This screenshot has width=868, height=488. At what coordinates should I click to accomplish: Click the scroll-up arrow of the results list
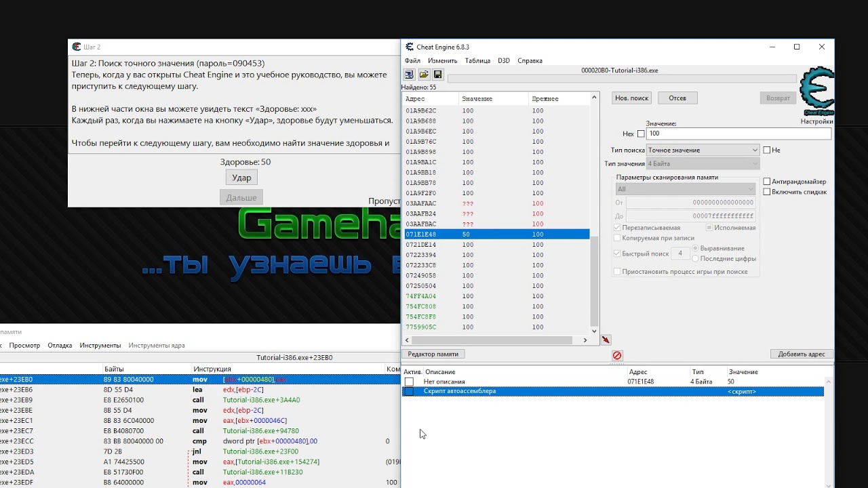(595, 97)
